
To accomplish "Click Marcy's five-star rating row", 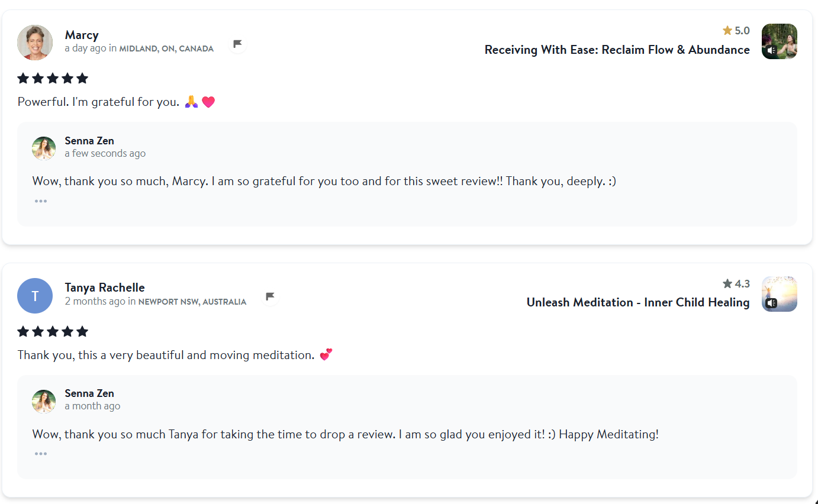I will tap(53, 78).
